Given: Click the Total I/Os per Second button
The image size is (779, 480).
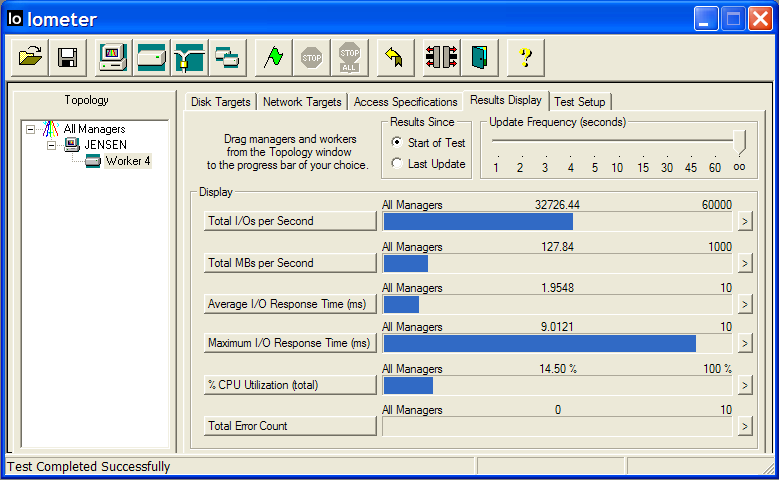Looking at the screenshot, I should coord(290,221).
